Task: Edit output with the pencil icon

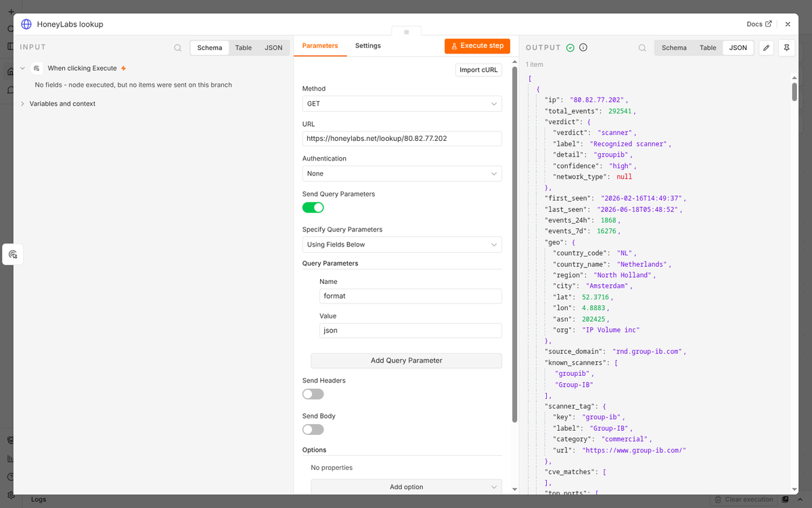Action: point(766,47)
